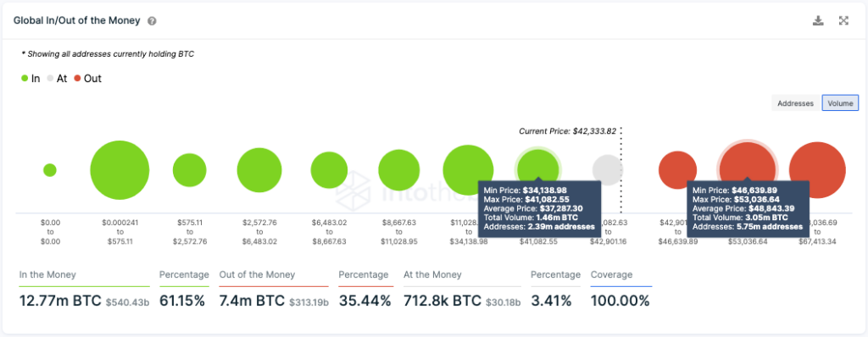This screenshot has height=337, width=868.
Task: Switch to the Addresses view
Action: point(795,103)
